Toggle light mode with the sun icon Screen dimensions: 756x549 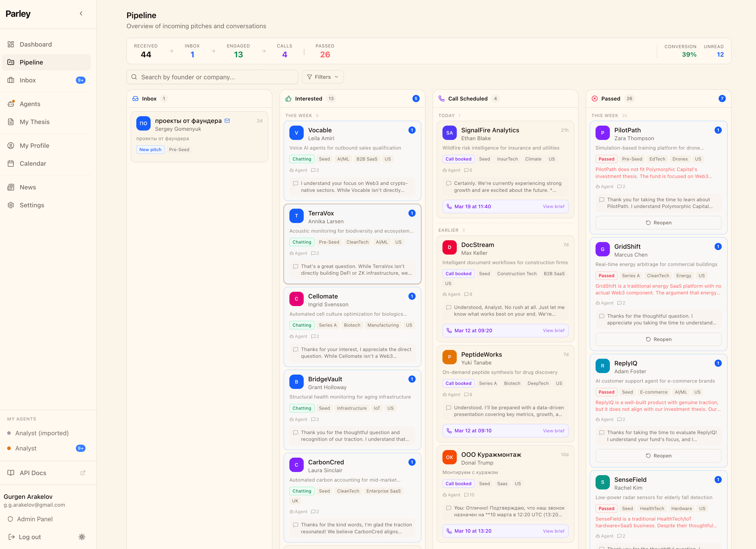point(82,537)
